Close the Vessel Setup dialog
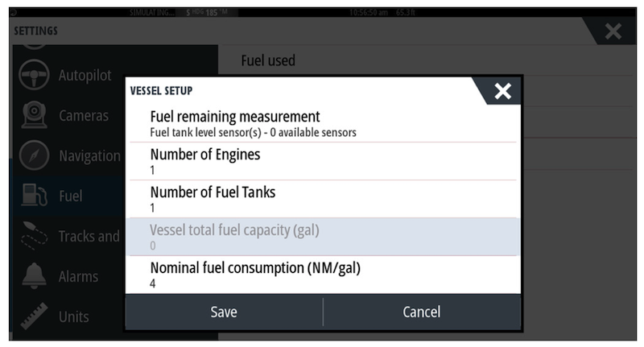The height and width of the screenshot is (347, 644). point(502,91)
